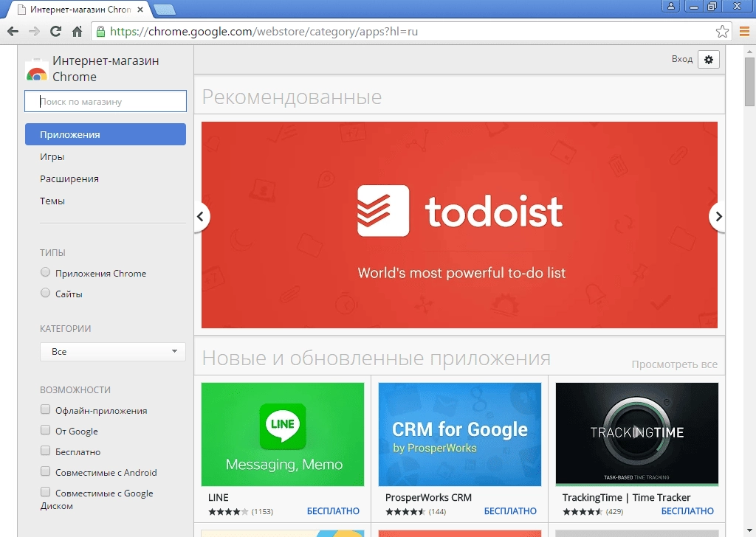Screen dimensions: 756x537
Task: Open the Игры section
Action: pyautogui.click(x=52, y=157)
